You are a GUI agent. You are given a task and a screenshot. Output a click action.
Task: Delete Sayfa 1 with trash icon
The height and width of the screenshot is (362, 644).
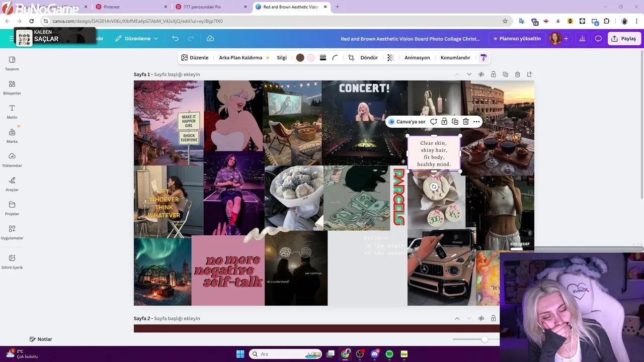pos(517,74)
